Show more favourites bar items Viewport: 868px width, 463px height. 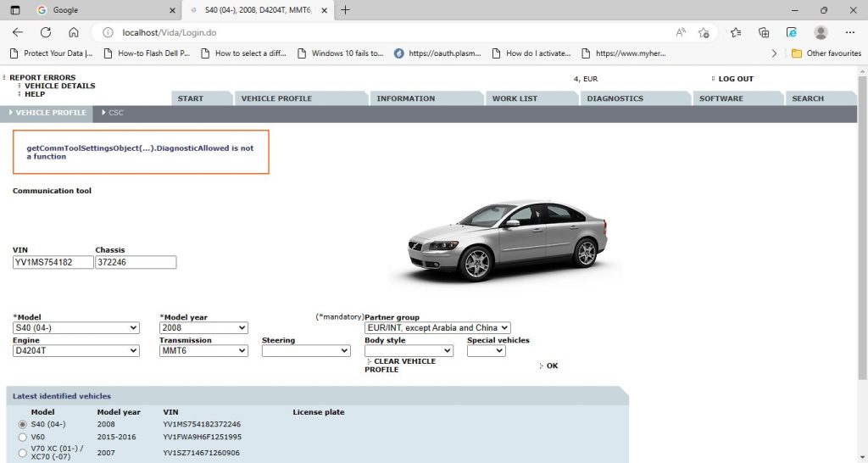coord(774,53)
